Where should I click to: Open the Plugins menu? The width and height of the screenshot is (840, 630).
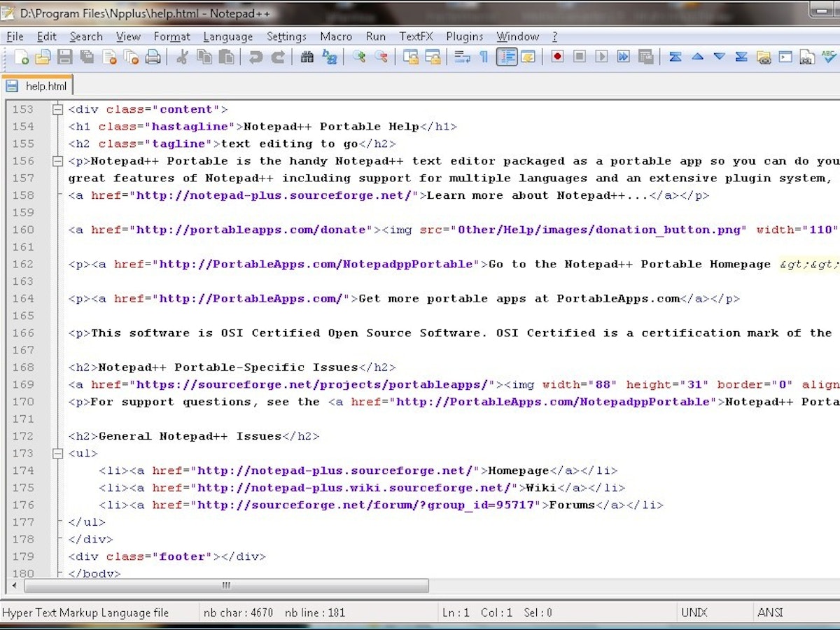click(464, 36)
